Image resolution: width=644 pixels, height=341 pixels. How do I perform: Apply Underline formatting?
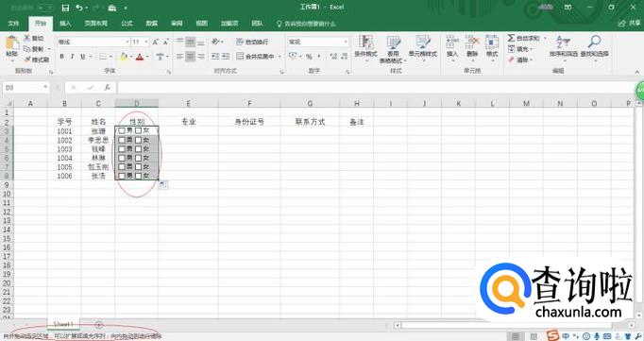pyautogui.click(x=82, y=57)
